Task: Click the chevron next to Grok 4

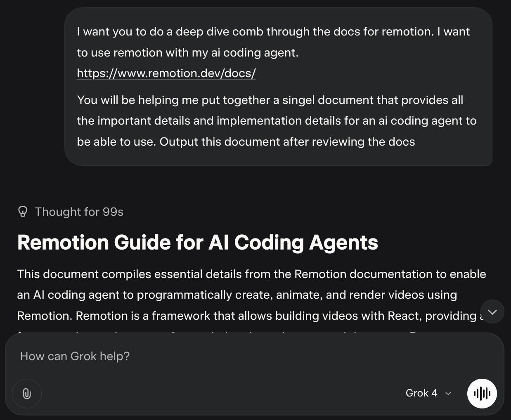Action: [x=448, y=394]
